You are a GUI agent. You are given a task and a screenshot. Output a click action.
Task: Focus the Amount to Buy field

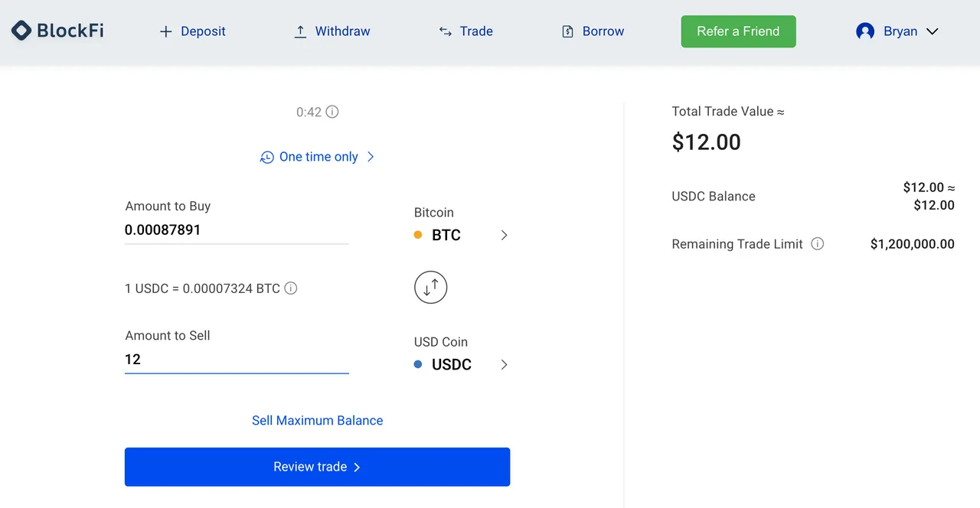[x=237, y=230]
